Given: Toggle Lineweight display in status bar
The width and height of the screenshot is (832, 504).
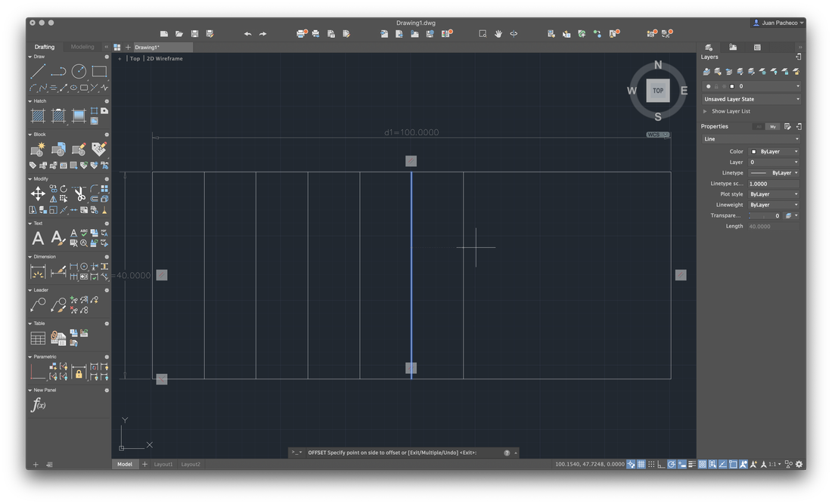Looking at the screenshot, I should point(692,464).
